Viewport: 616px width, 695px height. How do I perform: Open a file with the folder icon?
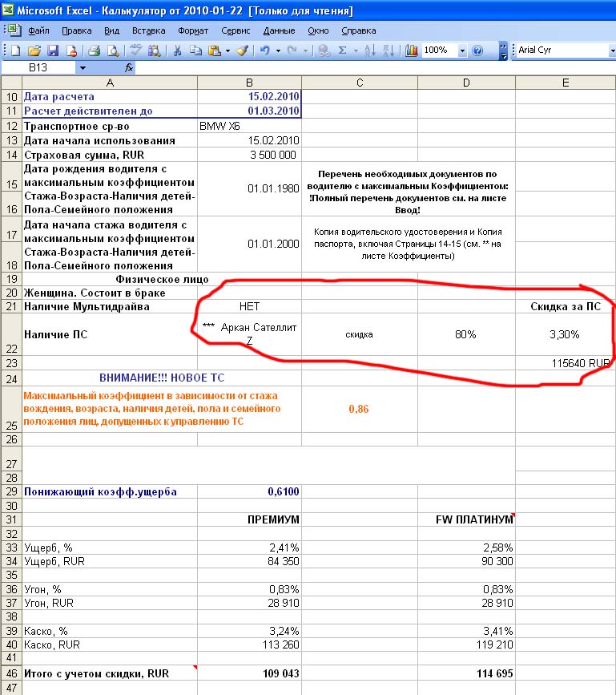[34, 51]
